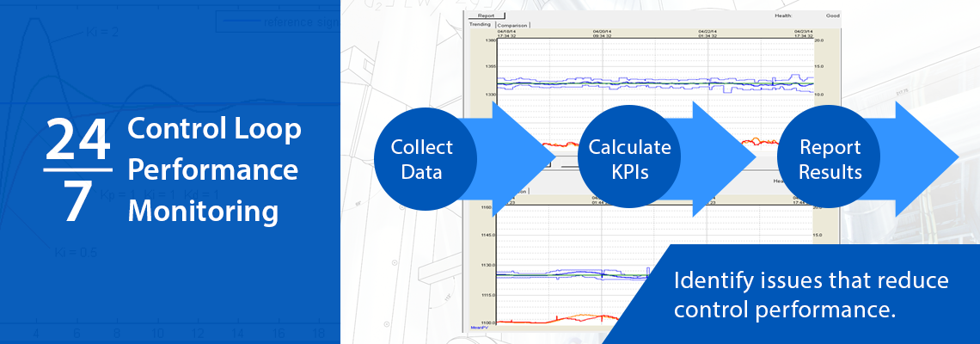Select the 1330 axis value
The height and width of the screenshot is (344, 980).
click(x=491, y=94)
